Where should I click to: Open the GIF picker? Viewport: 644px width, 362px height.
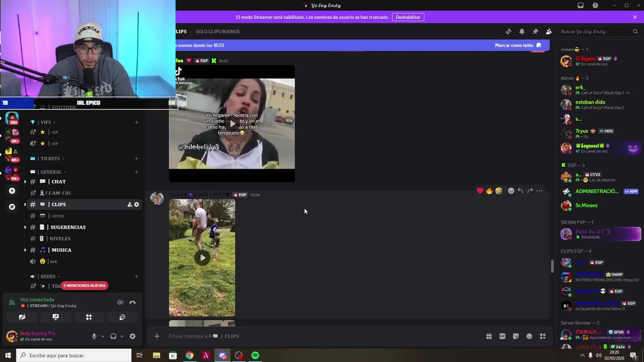point(502,336)
